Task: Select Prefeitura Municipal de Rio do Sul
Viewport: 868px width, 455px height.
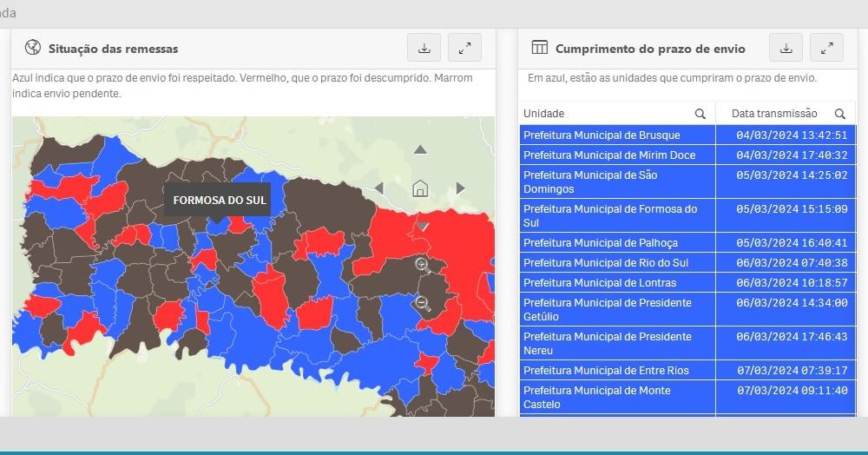Action: (617, 262)
